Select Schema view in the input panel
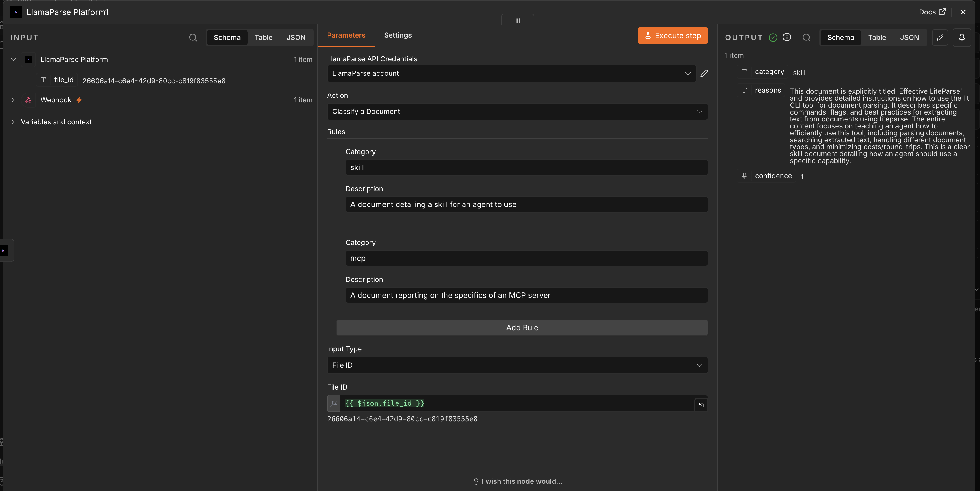The height and width of the screenshot is (491, 980). click(227, 38)
